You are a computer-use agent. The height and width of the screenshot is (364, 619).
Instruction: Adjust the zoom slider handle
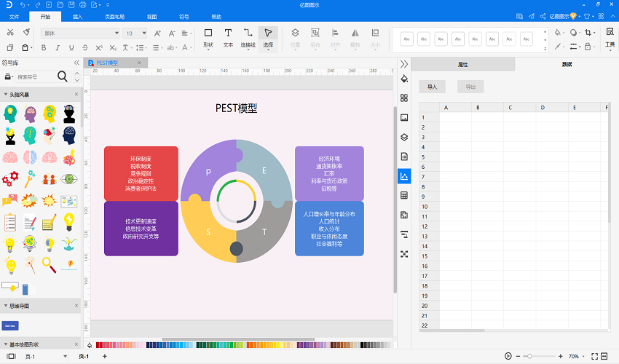(x=529, y=356)
